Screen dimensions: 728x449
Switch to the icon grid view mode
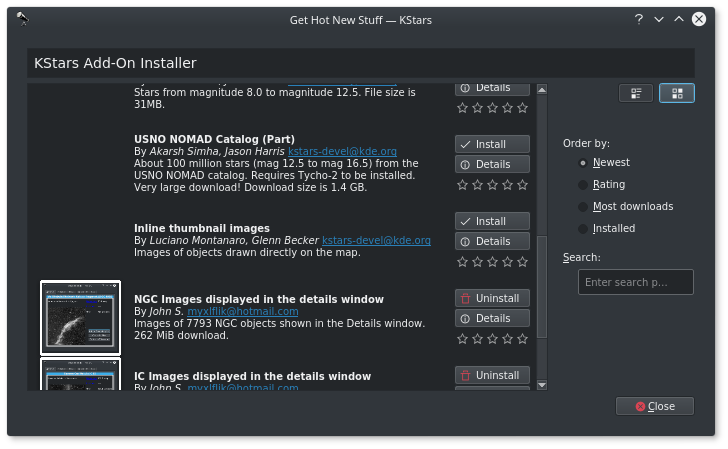pos(677,93)
